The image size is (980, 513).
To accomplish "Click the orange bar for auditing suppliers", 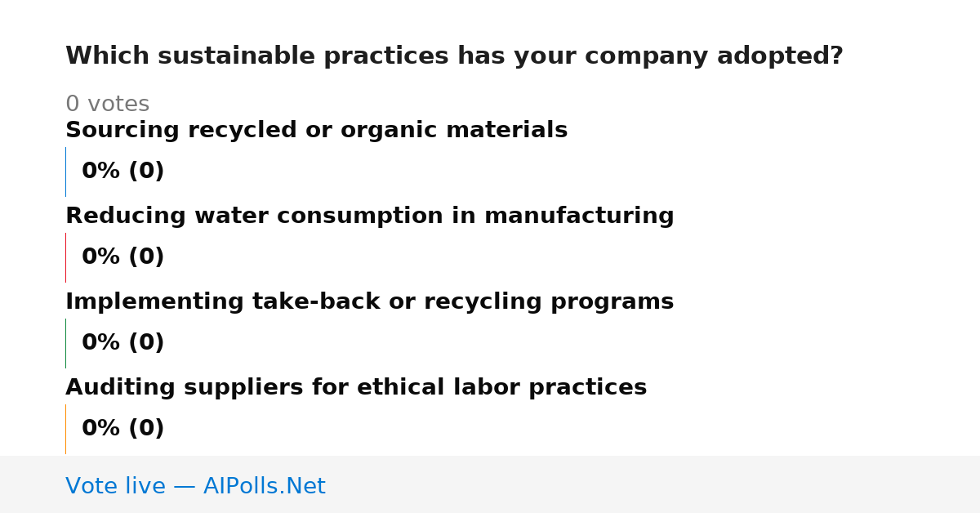I will point(65,429).
